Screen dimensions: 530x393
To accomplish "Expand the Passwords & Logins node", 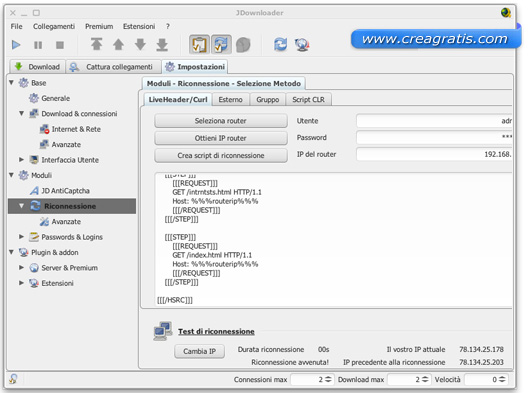I will click(22, 237).
